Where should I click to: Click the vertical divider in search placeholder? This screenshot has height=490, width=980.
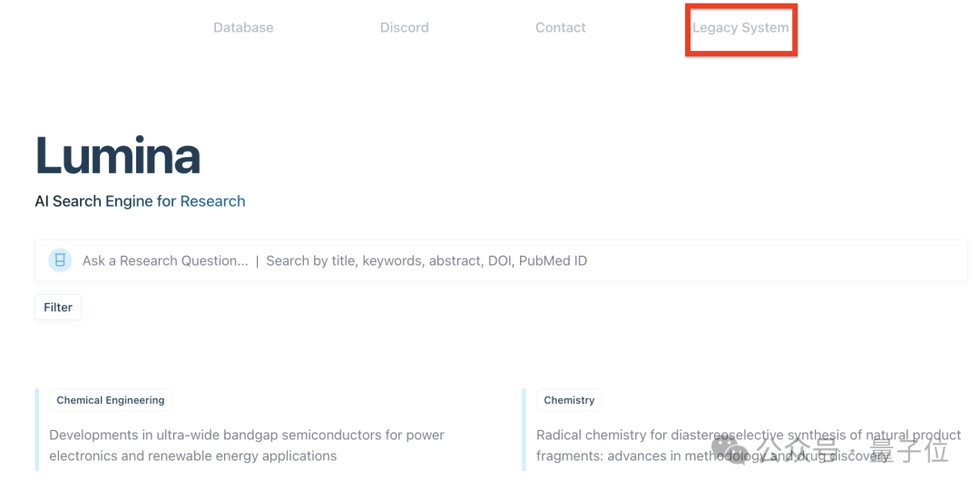tap(257, 260)
